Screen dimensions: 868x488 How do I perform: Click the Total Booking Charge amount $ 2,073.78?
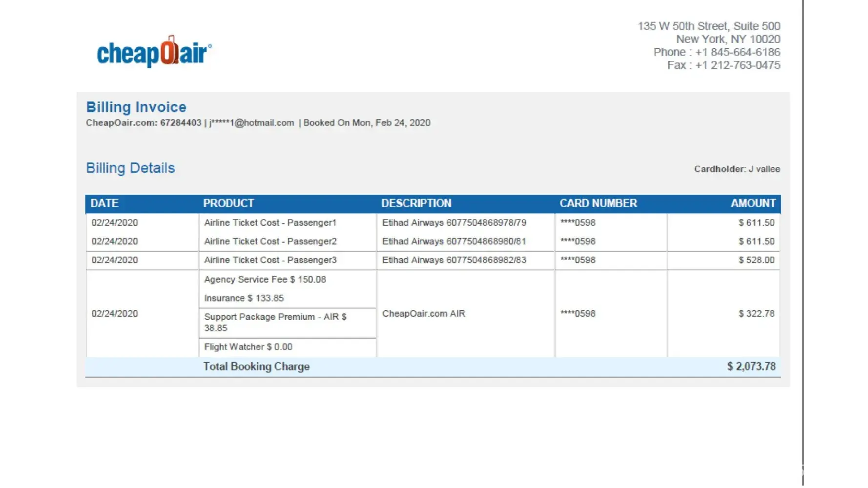click(x=751, y=366)
